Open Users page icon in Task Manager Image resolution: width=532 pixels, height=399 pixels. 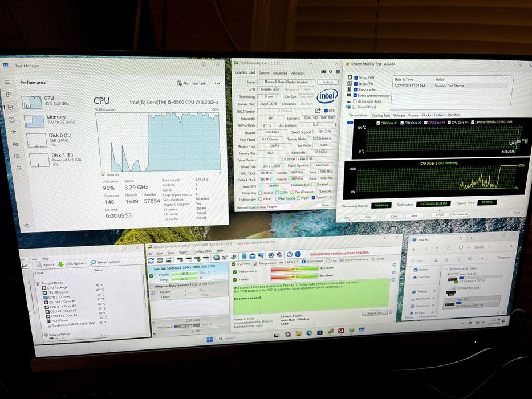(x=15, y=144)
